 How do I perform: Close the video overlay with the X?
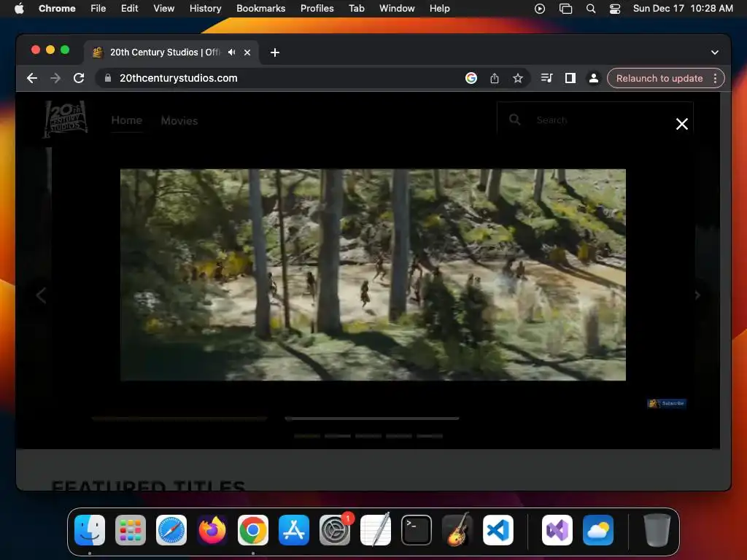pos(682,124)
